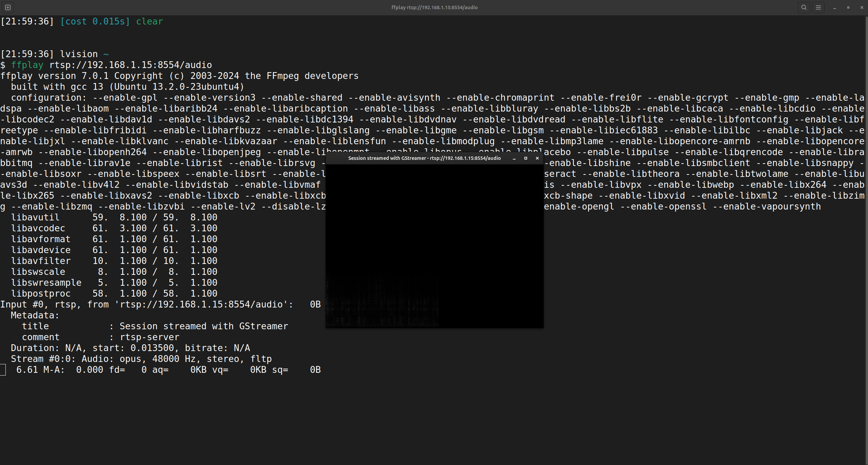
Task: Click the Stream #0:0 Audio opus line
Action: [x=141, y=359]
